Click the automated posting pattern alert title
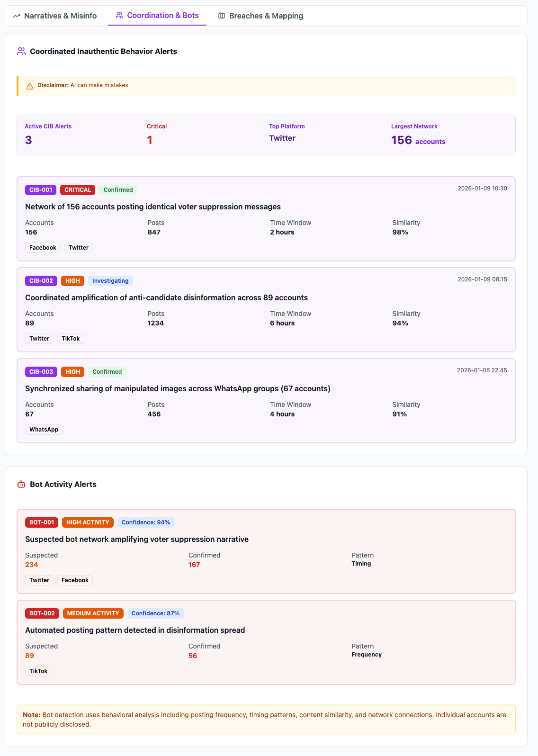 pos(135,630)
